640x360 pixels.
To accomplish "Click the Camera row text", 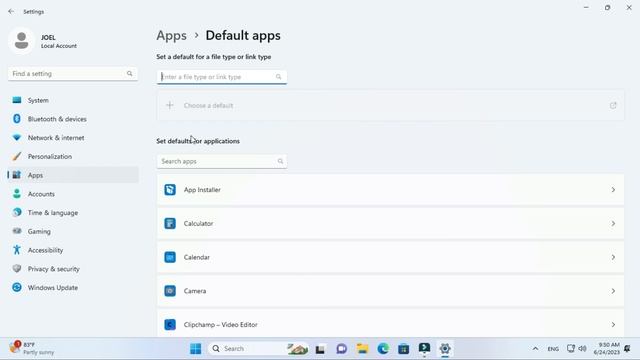I will [195, 291].
